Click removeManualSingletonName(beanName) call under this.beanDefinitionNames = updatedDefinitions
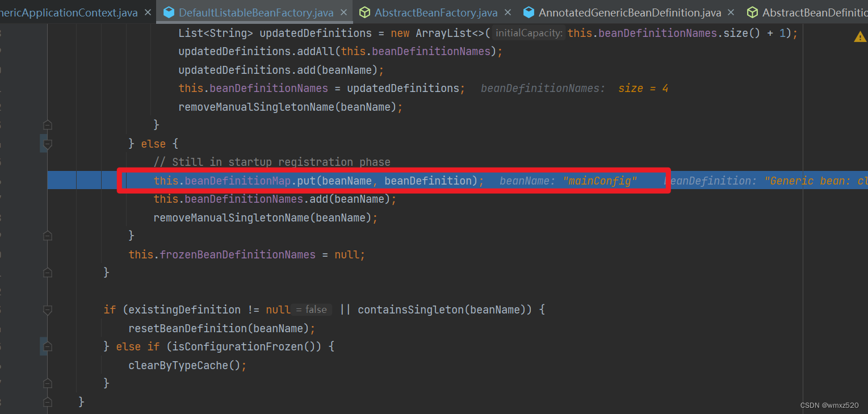 point(290,107)
